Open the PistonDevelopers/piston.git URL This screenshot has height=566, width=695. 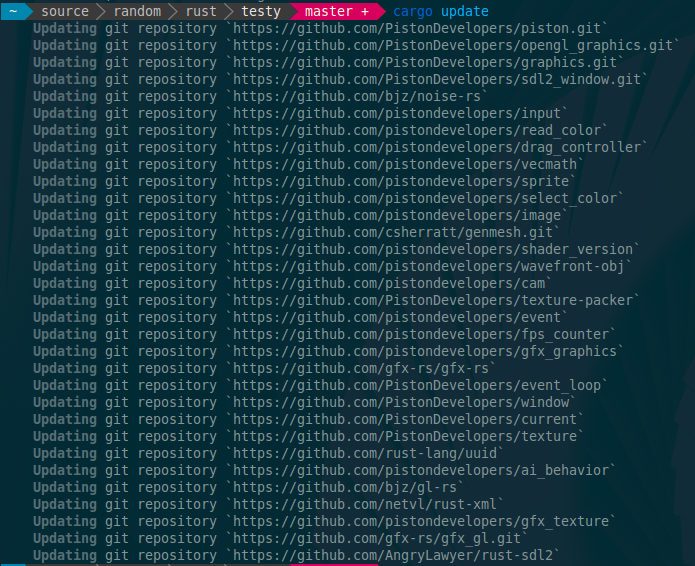point(417,28)
